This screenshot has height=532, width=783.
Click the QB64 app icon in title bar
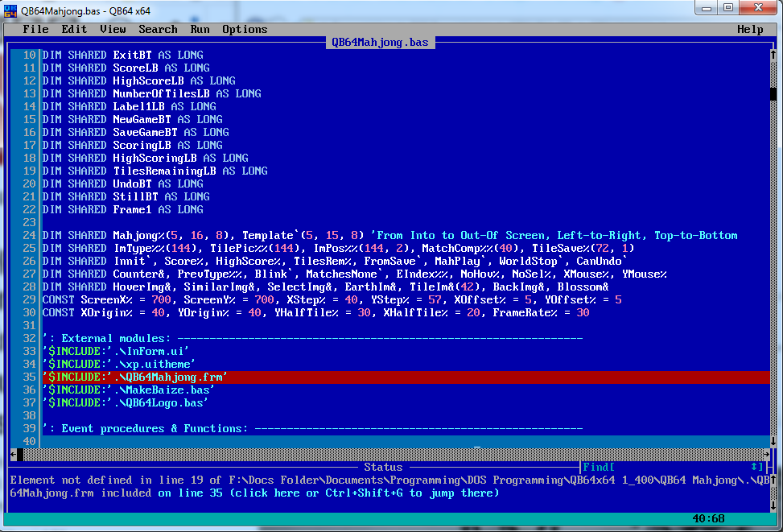click(x=10, y=8)
